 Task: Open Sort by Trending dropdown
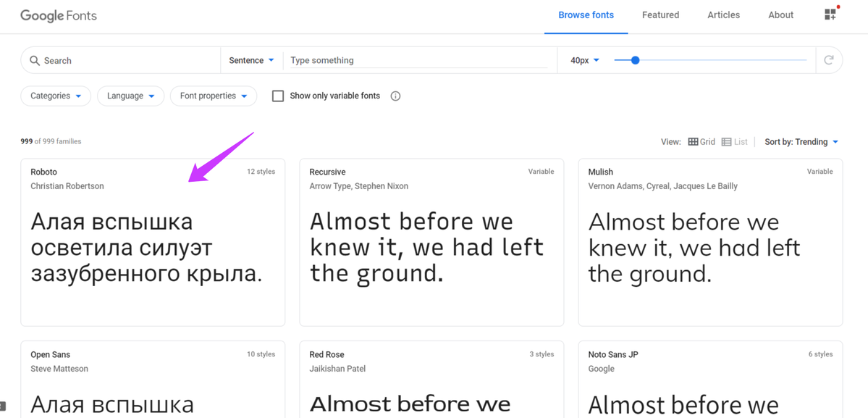[801, 142]
